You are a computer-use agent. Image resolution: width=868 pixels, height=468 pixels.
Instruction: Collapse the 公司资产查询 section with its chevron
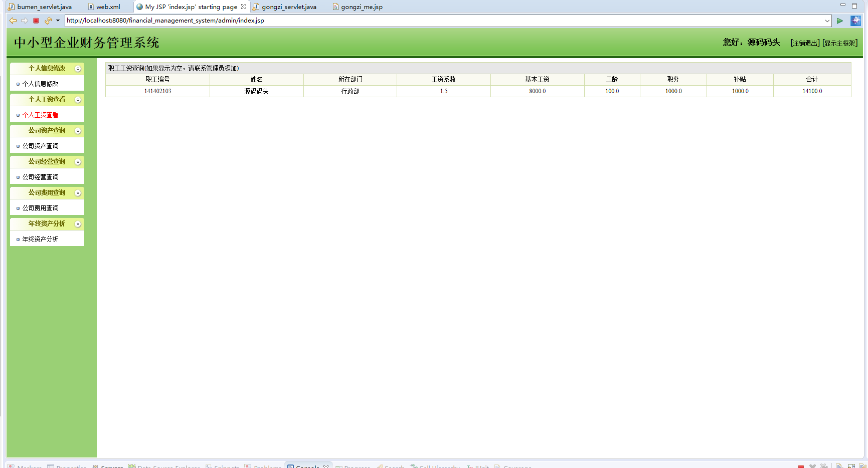pyautogui.click(x=78, y=131)
